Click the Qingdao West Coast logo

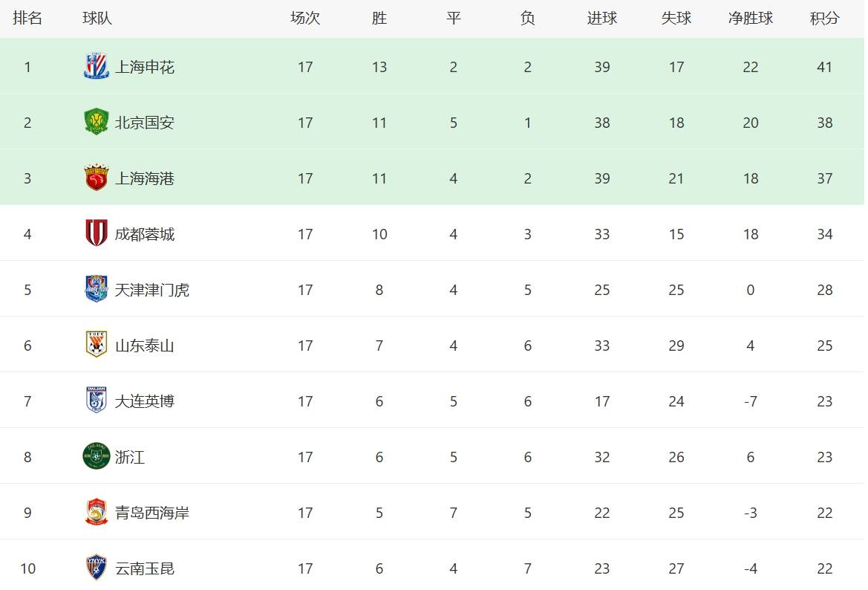click(x=96, y=513)
